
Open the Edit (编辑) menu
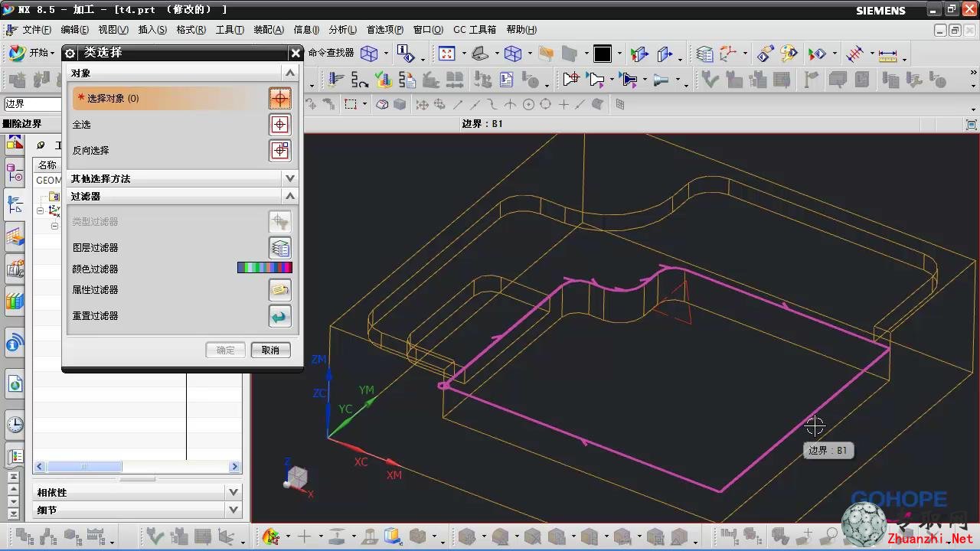[x=74, y=29]
